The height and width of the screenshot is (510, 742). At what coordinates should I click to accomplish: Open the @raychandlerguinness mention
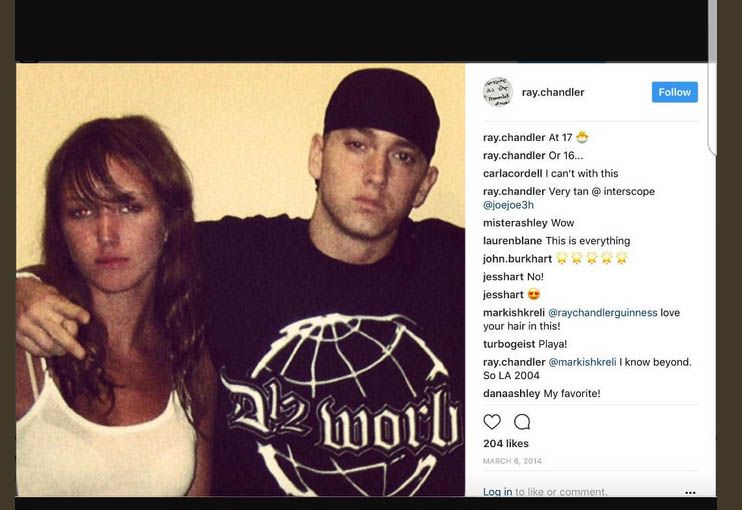click(602, 313)
